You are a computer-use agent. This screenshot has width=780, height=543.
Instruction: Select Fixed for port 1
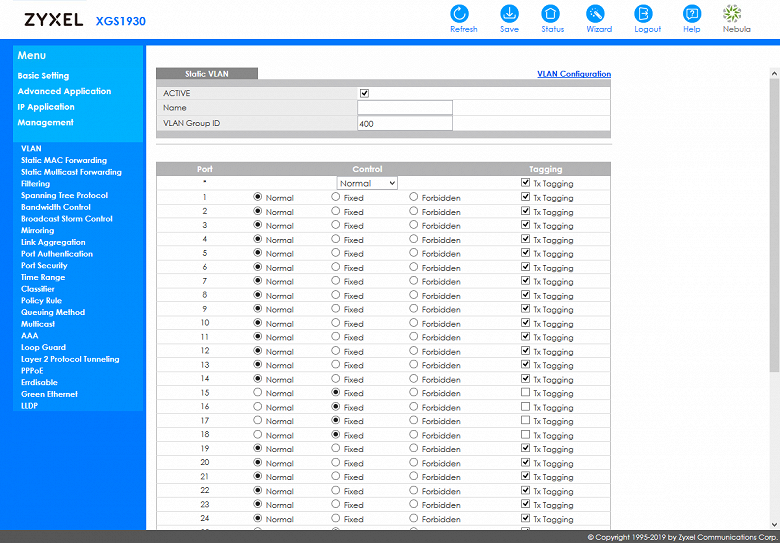click(336, 197)
